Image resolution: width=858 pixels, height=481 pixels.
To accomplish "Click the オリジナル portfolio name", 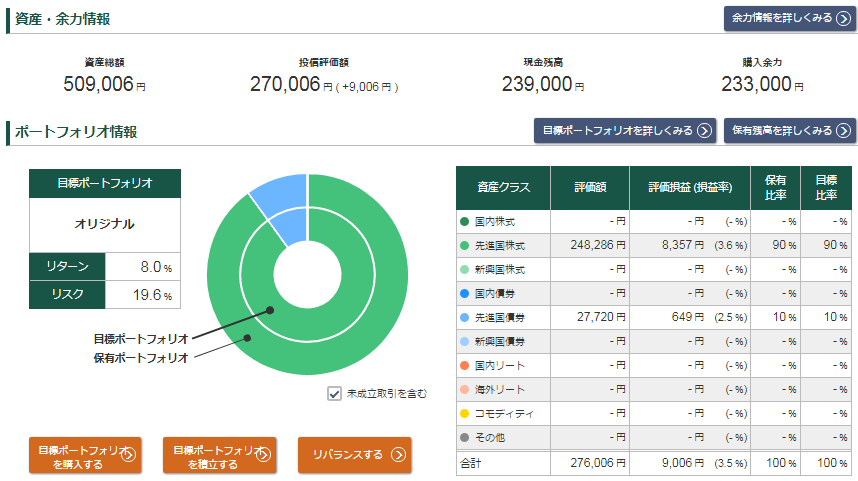I will tap(105, 224).
